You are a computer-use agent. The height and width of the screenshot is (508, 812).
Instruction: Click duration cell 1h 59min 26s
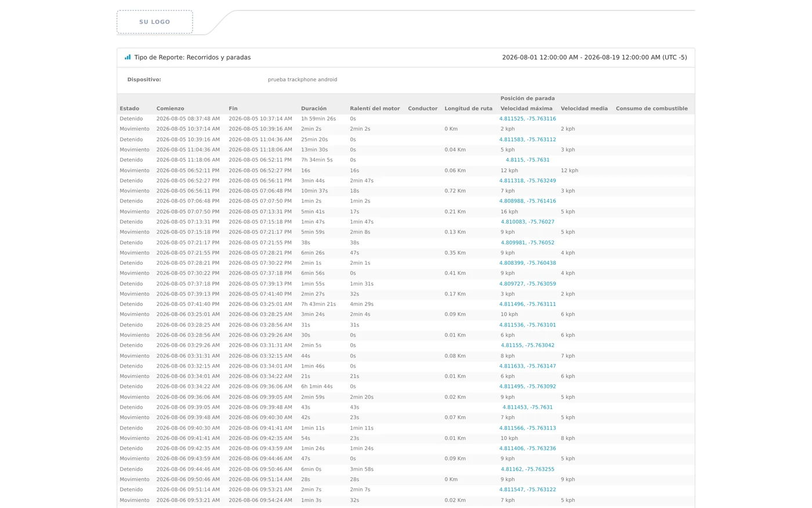coord(318,119)
